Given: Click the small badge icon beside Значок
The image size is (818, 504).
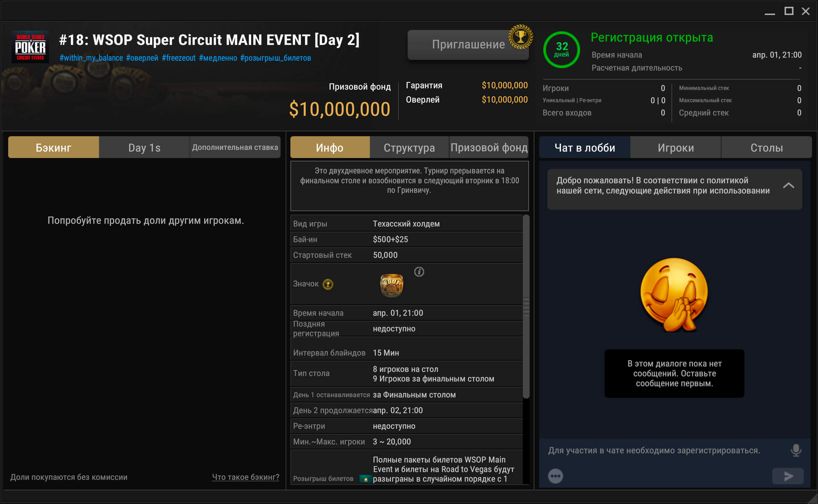Looking at the screenshot, I should point(328,284).
